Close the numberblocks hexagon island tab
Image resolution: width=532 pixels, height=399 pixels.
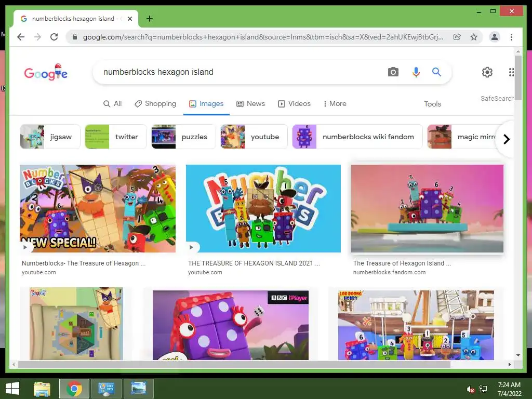129,19
